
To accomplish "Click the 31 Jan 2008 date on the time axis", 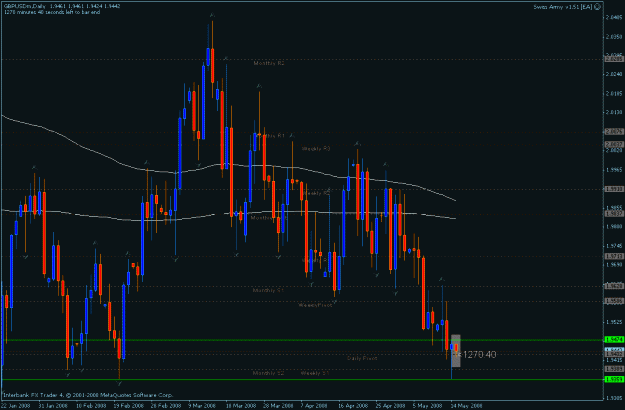I will click(x=52, y=406).
